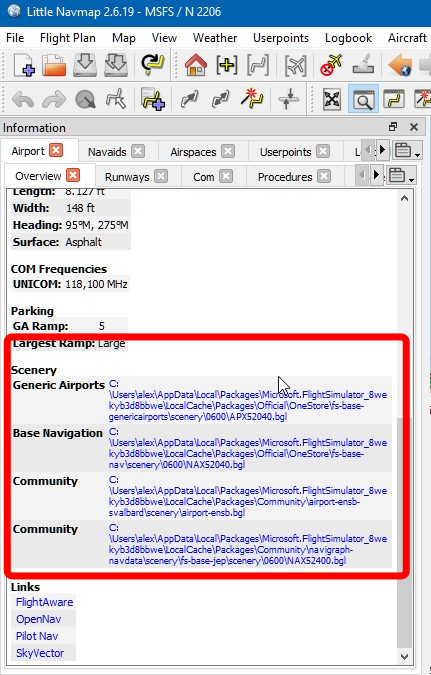The width and height of the screenshot is (431, 675).
Task: Switch to the Navaids tab
Action: pos(107,152)
